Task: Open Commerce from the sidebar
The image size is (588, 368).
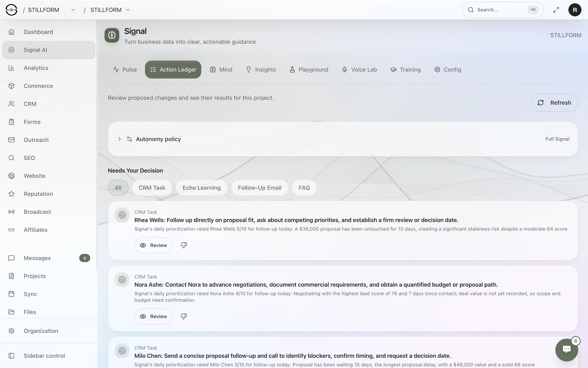Action: 49,86
